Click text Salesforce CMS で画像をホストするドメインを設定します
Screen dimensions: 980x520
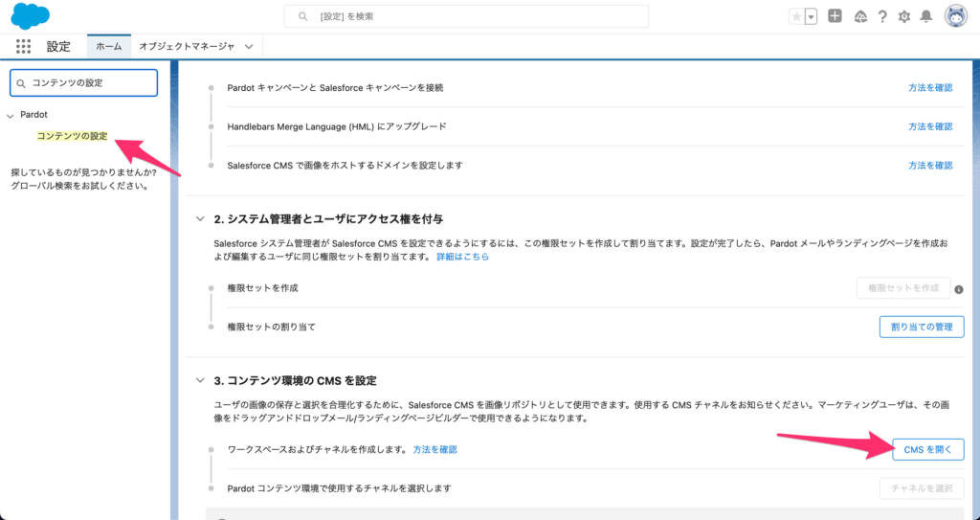coord(345,166)
